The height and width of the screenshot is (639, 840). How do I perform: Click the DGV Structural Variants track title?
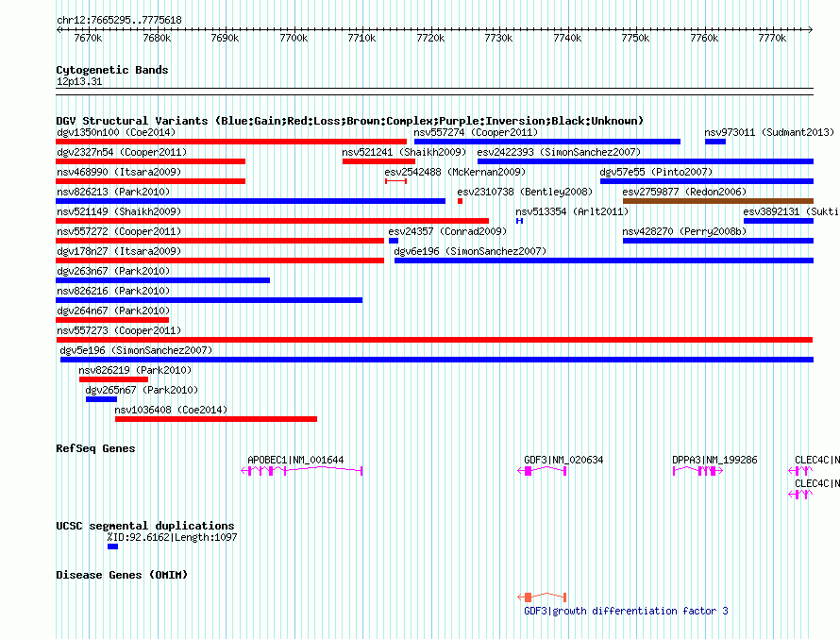point(350,121)
